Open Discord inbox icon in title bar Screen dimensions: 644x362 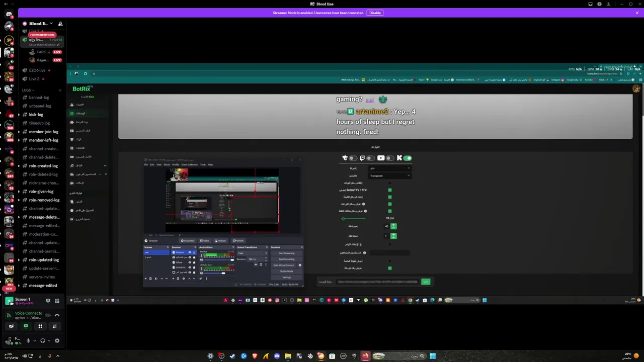click(590, 4)
